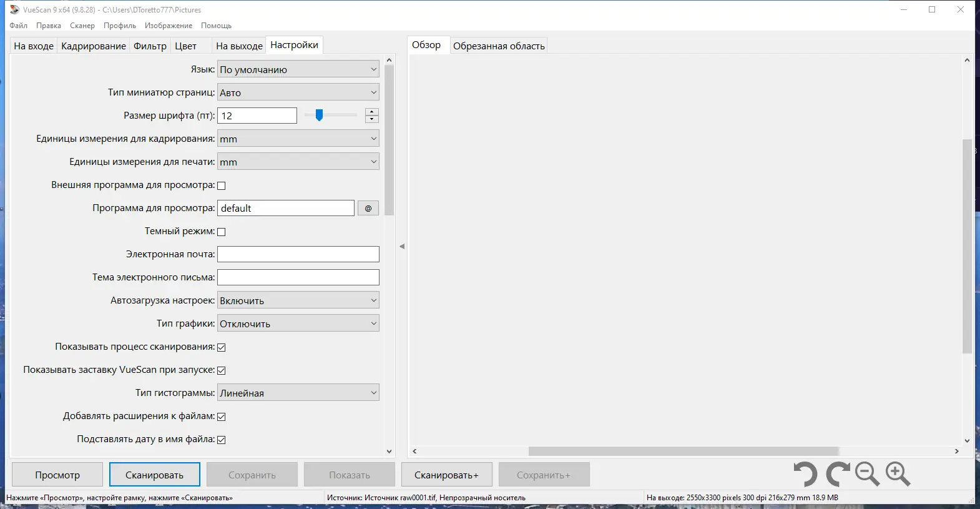Maximize the VueScan window
Viewport: 980px width, 509px height.
tap(932, 9)
